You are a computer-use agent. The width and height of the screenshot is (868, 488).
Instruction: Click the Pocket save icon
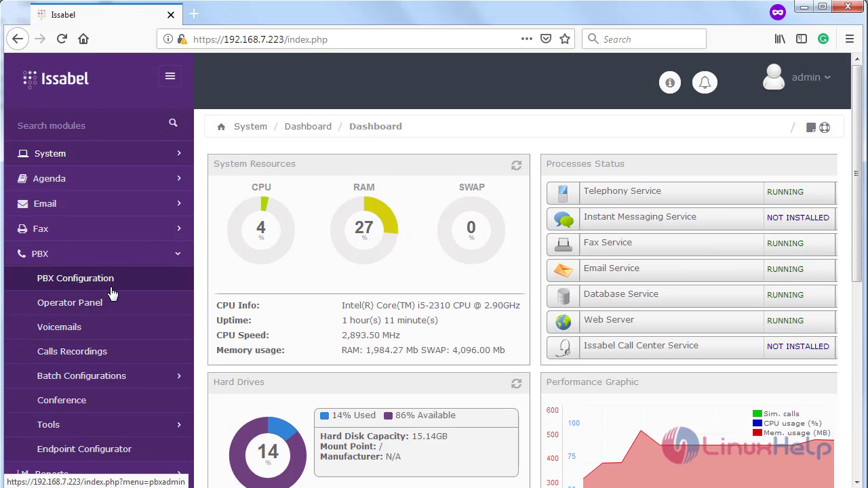click(545, 39)
